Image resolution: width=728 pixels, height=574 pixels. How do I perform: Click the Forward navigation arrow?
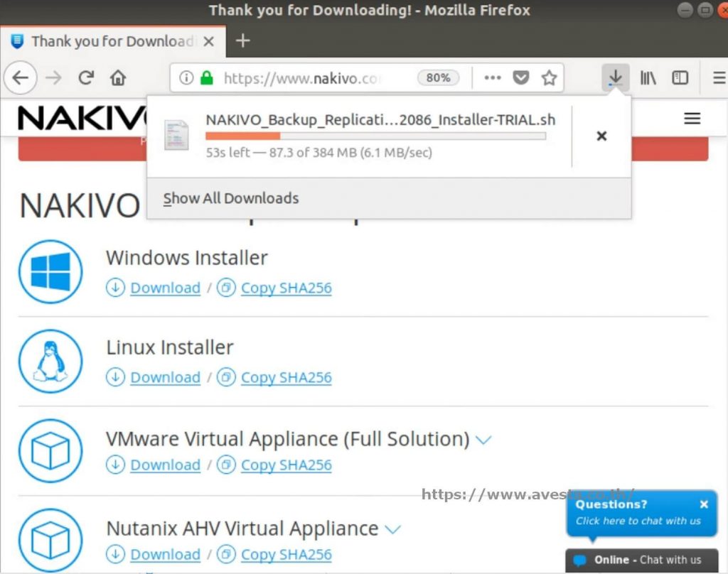(x=53, y=77)
